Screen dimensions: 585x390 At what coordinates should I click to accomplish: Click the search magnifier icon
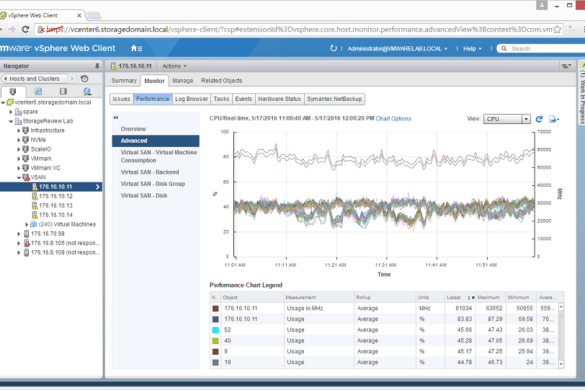pyautogui.click(x=504, y=49)
